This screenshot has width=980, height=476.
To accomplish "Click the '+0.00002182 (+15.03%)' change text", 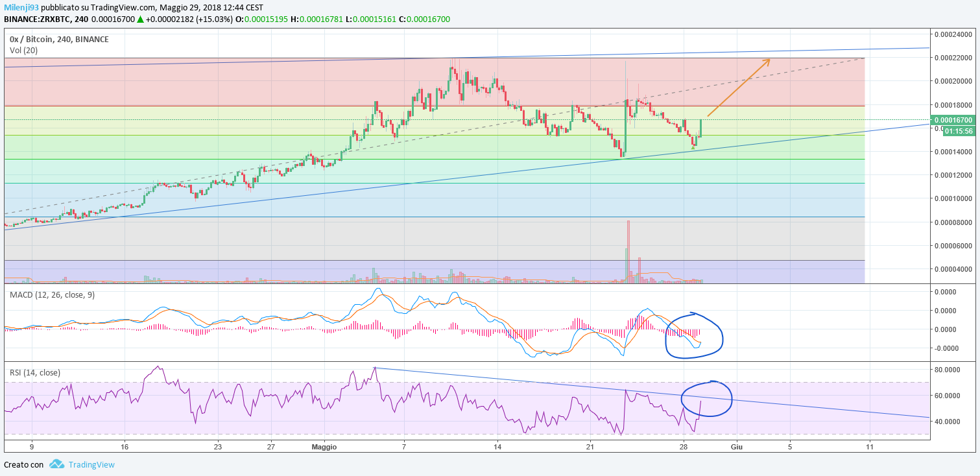I will [x=189, y=19].
